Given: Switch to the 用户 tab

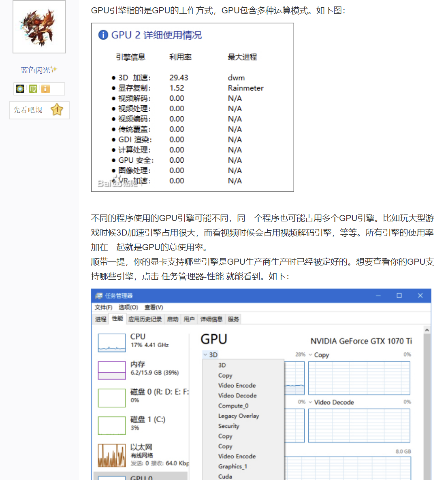Looking at the screenshot, I should [x=189, y=319].
